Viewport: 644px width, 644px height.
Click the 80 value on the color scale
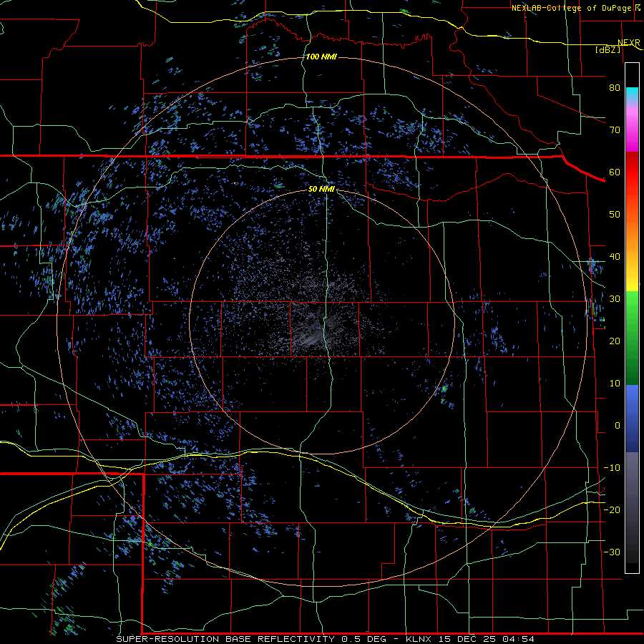pyautogui.click(x=615, y=88)
